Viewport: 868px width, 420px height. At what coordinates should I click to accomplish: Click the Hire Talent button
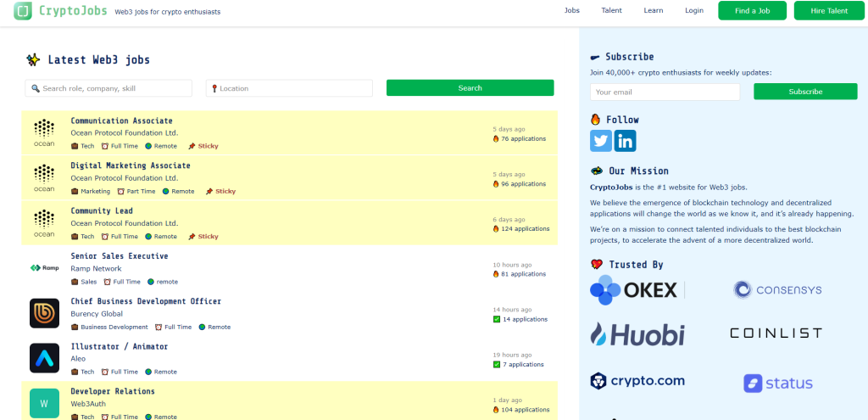pyautogui.click(x=829, y=10)
